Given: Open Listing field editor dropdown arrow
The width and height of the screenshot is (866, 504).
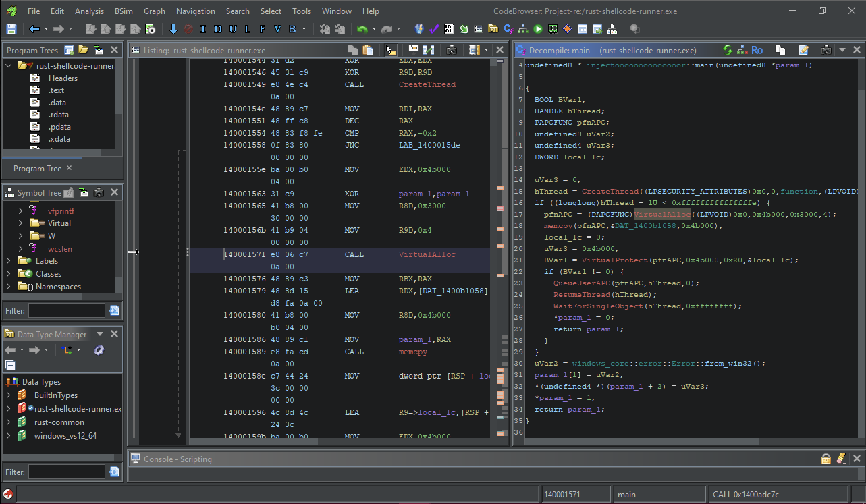Looking at the screenshot, I should click(486, 50).
